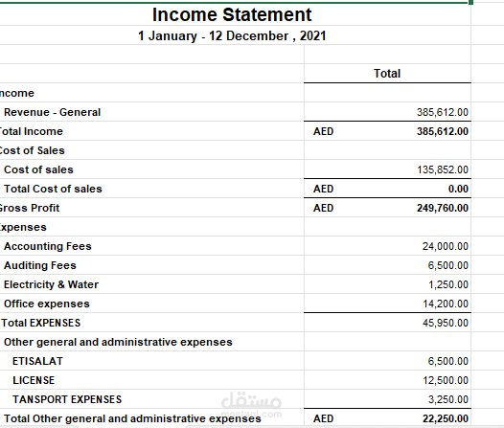The image size is (504, 428).
Task: Select the Revenue - General amount 385,612.00
Action: pos(443,112)
